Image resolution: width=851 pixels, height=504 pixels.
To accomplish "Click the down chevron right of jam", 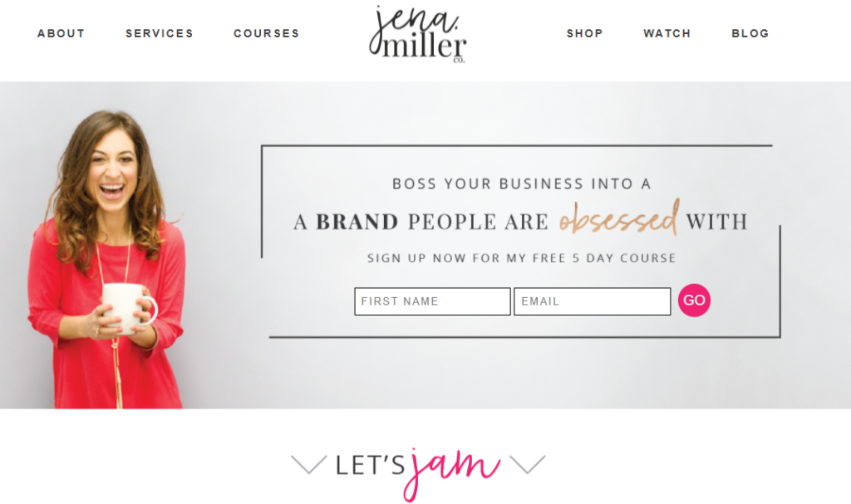I will (528, 464).
